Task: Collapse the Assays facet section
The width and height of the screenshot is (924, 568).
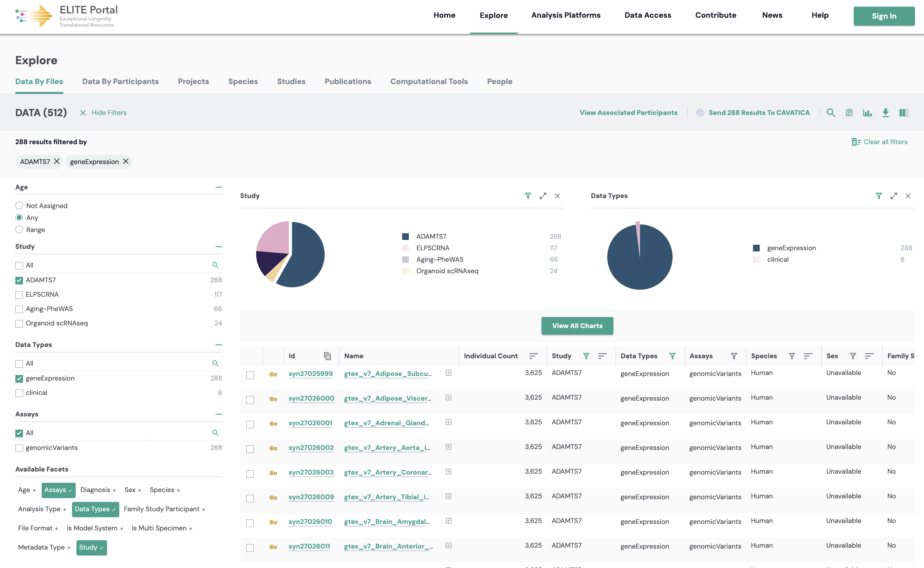Action: pyautogui.click(x=219, y=414)
